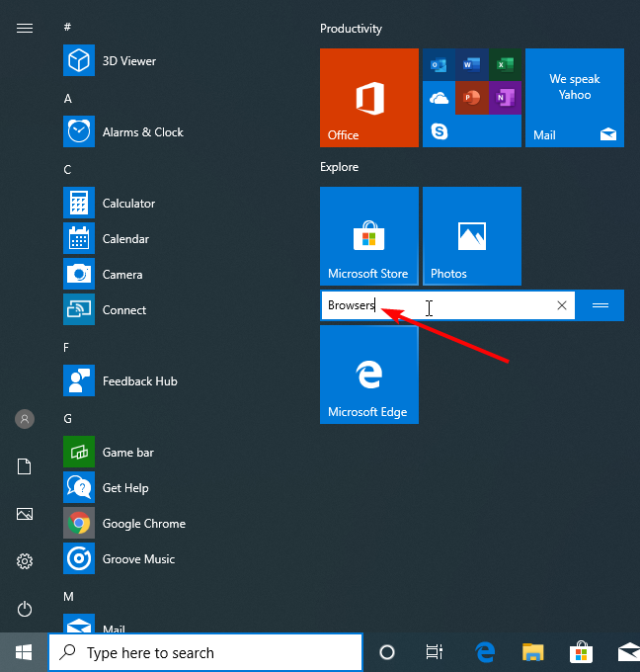Open the Pictures shortcut in Start sidebar

point(25,514)
